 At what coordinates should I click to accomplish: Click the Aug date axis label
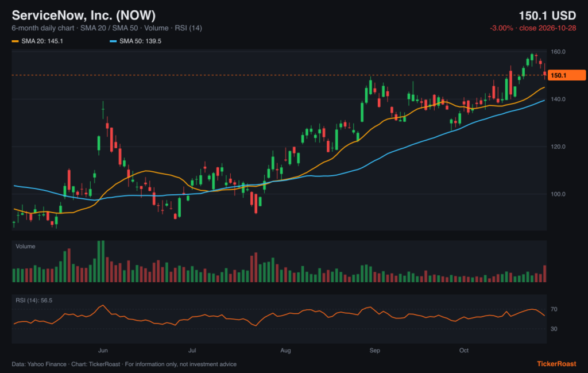(x=286, y=351)
